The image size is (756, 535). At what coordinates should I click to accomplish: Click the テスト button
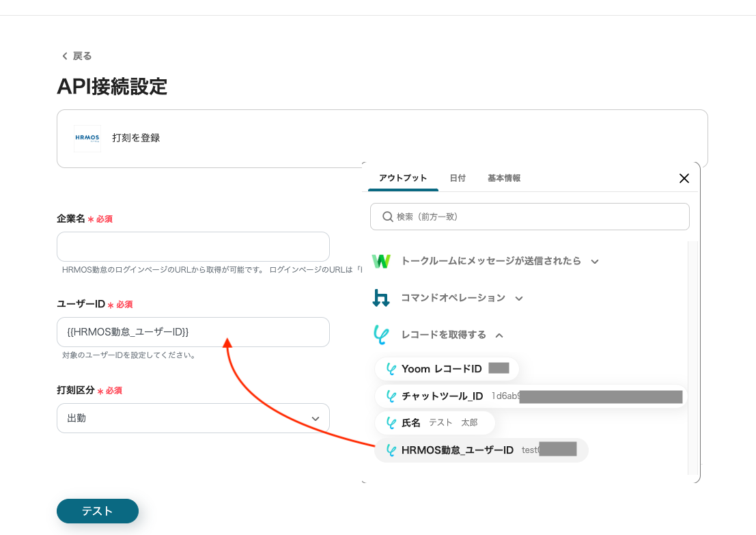98,511
